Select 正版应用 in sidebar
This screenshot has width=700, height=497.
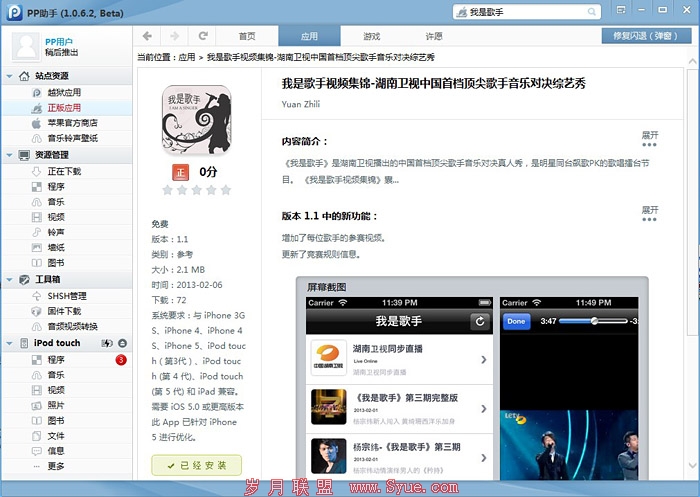pyautogui.click(x=67, y=108)
